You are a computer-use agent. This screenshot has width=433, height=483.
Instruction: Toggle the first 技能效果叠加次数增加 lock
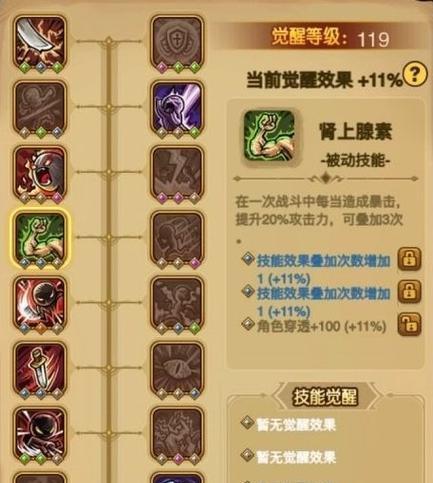pyautogui.click(x=409, y=259)
